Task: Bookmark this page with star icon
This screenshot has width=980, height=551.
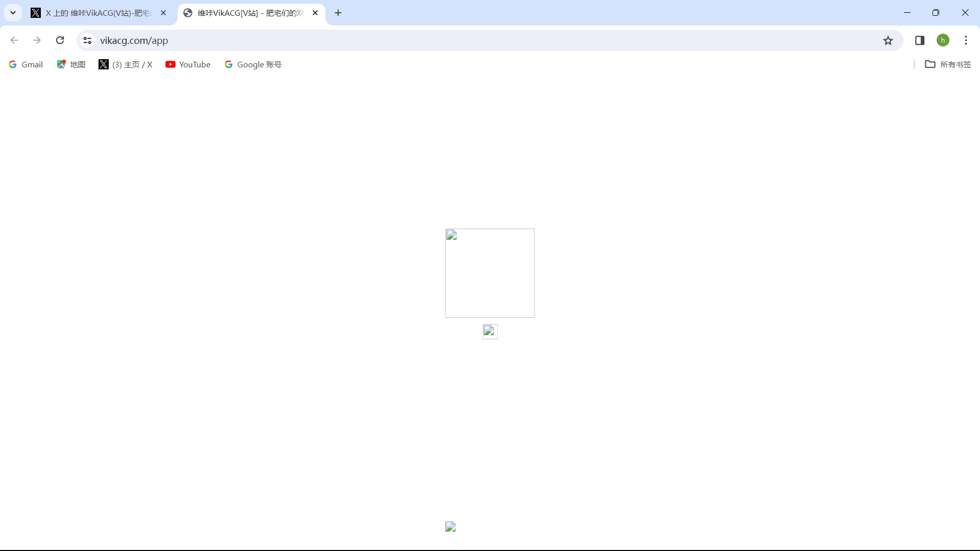Action: 888,40
